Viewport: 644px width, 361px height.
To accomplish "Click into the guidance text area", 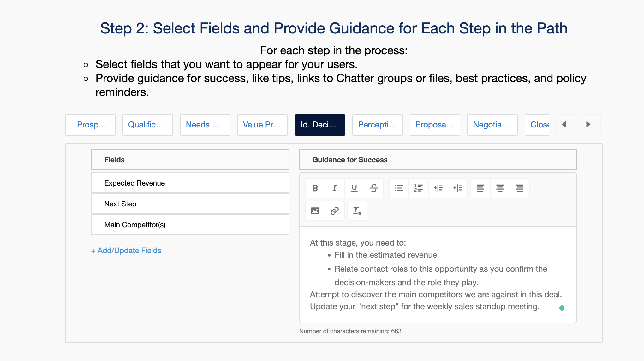I will (x=438, y=275).
